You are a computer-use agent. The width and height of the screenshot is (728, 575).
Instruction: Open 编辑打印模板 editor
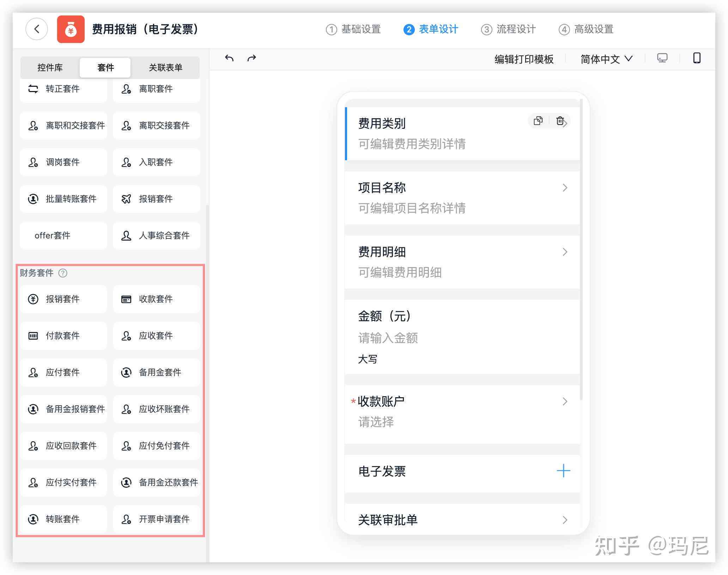coord(524,59)
